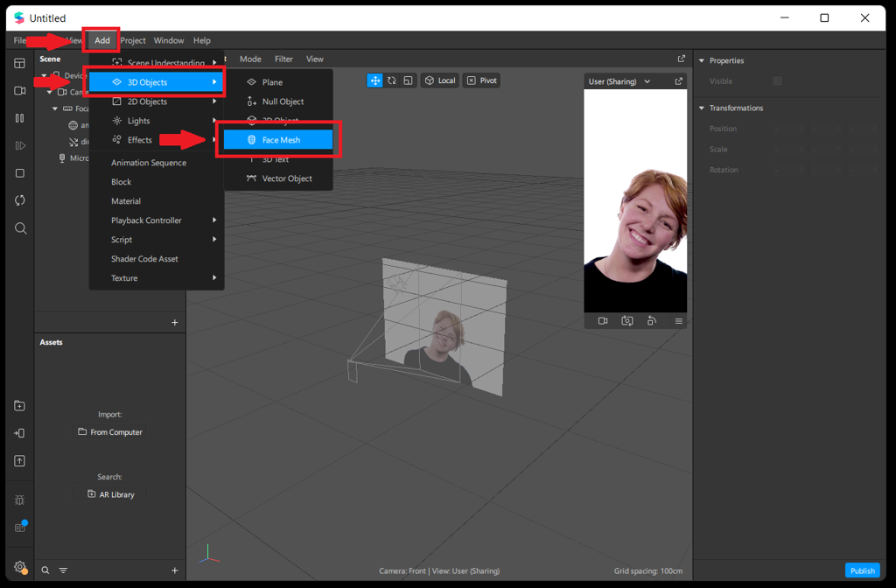Open the settings gear icon
The height and width of the screenshot is (588, 896).
(20, 567)
